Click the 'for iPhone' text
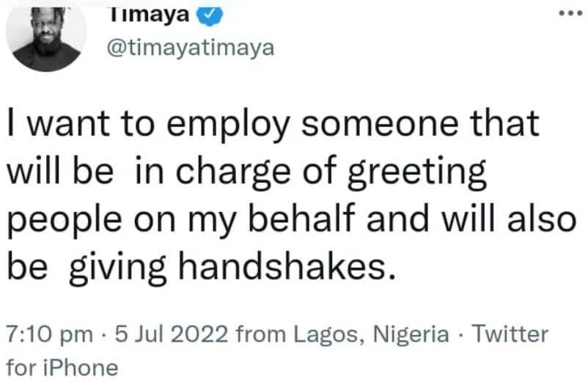 coord(62,366)
